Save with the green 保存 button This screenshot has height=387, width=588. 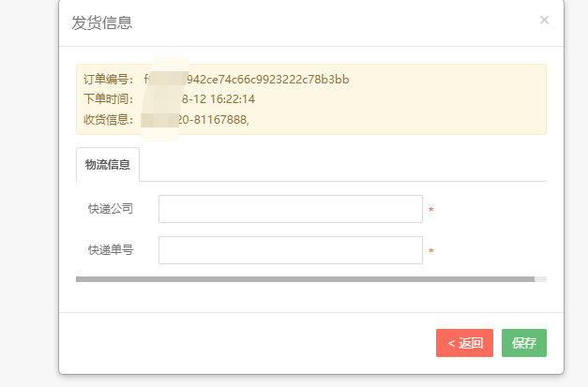[x=523, y=343]
